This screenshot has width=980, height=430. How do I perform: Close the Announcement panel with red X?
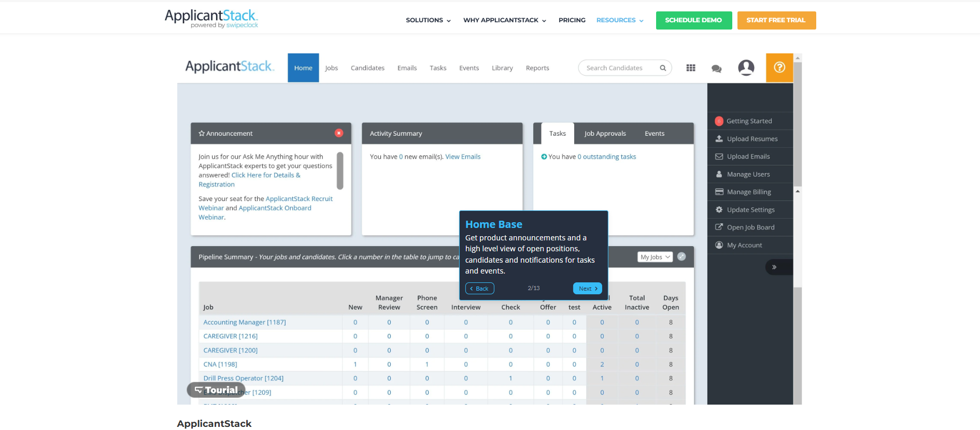(x=339, y=133)
